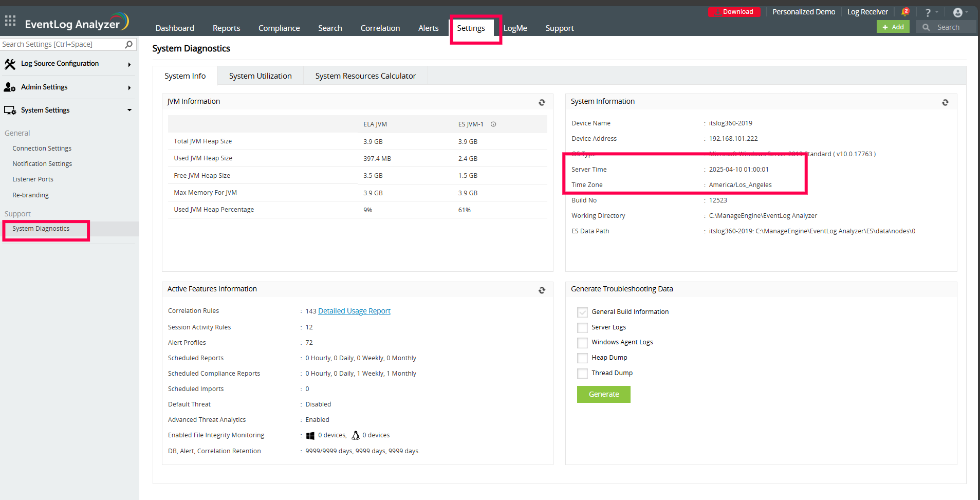
Task: Click the top-right search magnifier icon
Action: pyautogui.click(x=926, y=27)
